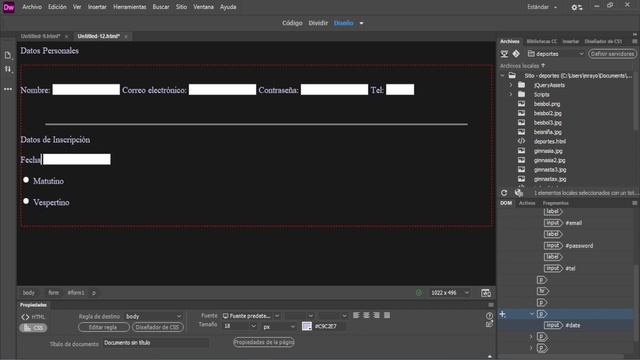Switch to the Diseñador de CSS panel tab
The width and height of the screenshot is (640, 360).
(x=603, y=41)
